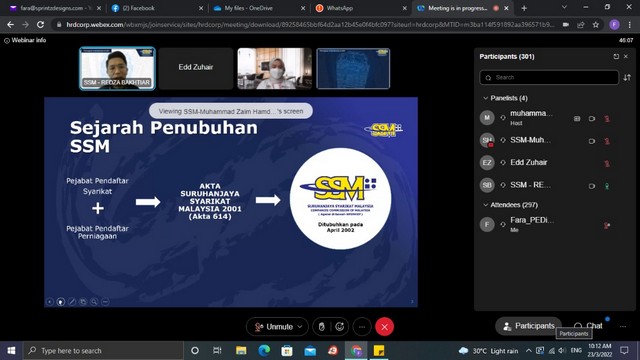This screenshot has height=360, width=640.
Task: Select SSM - Redza Bakhtiar video thumbnail
Action: (x=117, y=68)
